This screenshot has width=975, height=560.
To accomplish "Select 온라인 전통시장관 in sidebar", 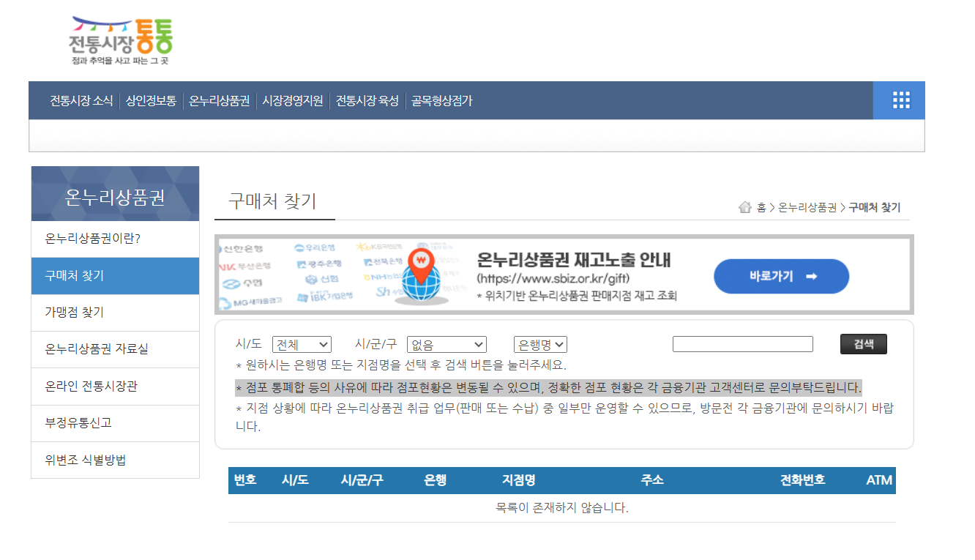I will click(115, 387).
